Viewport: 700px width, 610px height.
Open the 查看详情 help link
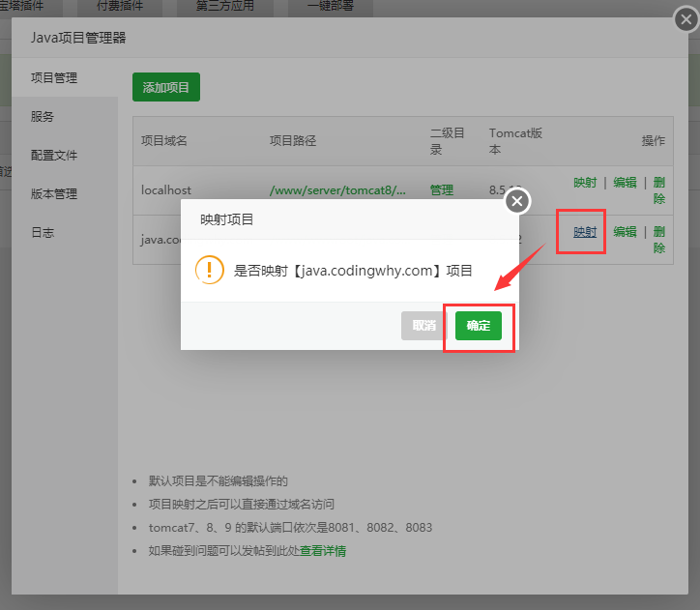pyautogui.click(x=323, y=551)
